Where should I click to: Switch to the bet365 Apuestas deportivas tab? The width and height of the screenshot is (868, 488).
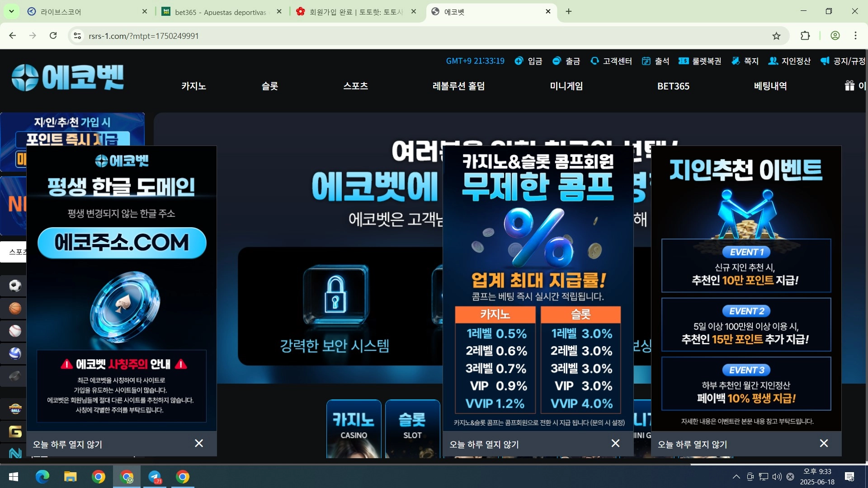(222, 12)
